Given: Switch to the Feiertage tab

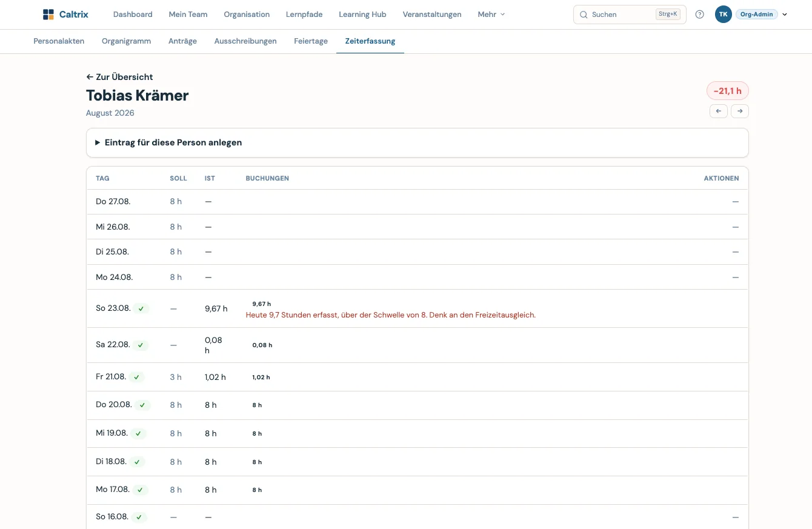Looking at the screenshot, I should (x=311, y=41).
